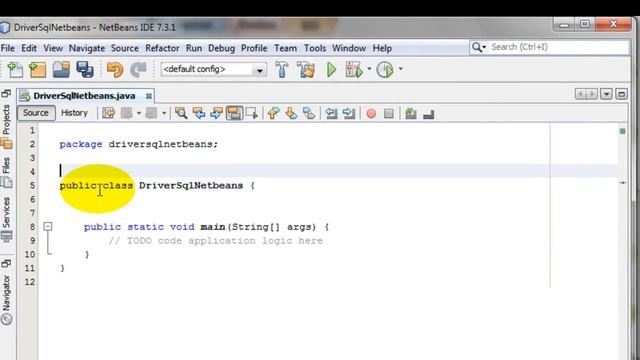Click the New File icon

point(15,70)
